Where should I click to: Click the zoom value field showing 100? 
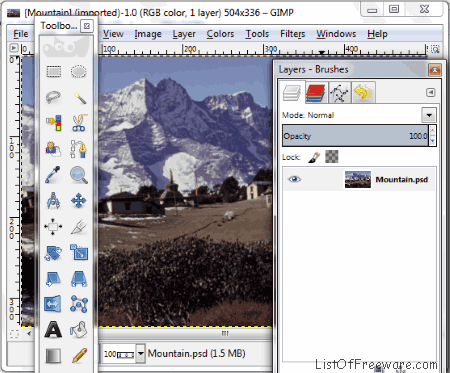tap(118, 354)
